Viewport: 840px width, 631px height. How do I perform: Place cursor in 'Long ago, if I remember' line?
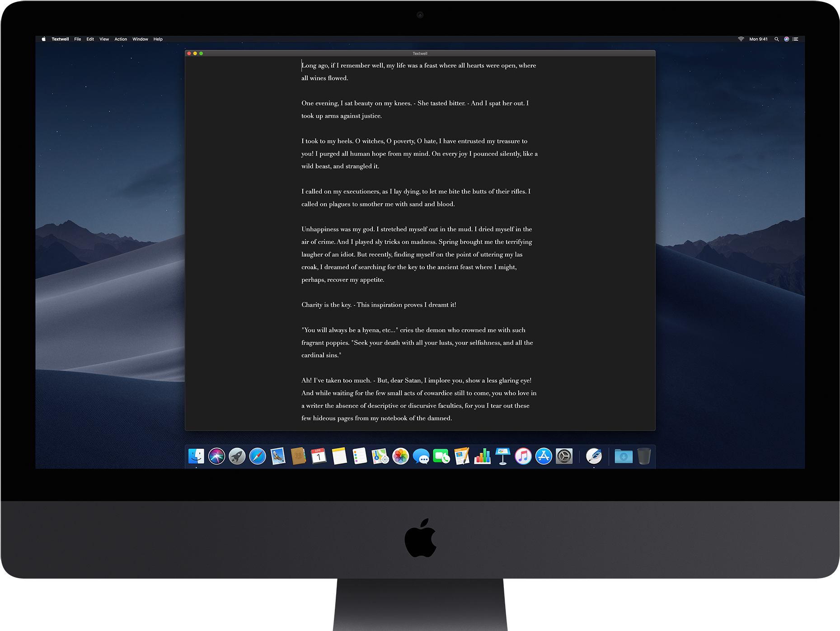tap(419, 66)
